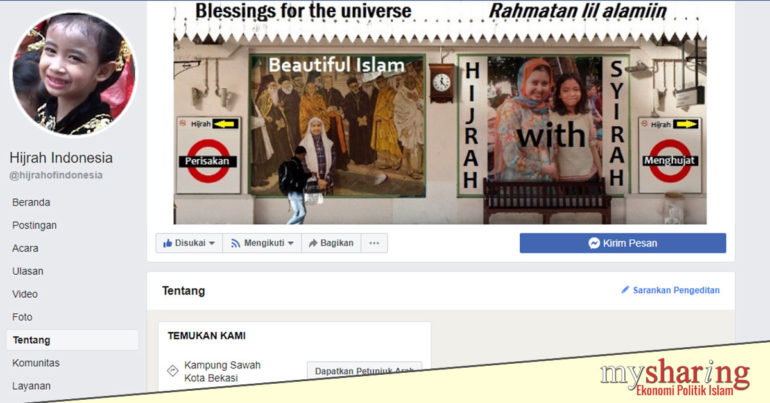Click the Hijrah Indonesia profile picture

pyautogui.click(x=72, y=74)
